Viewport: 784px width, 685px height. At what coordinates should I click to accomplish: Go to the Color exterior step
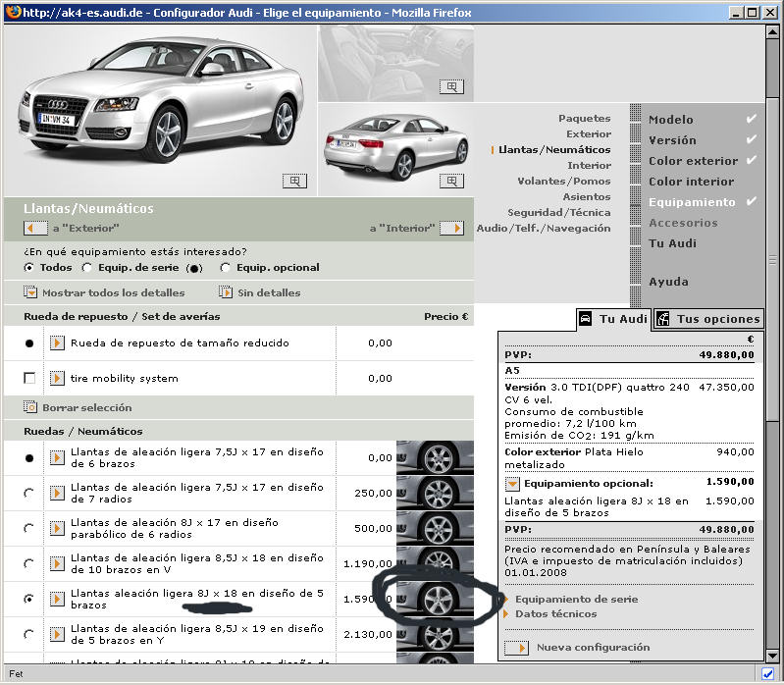tap(693, 161)
